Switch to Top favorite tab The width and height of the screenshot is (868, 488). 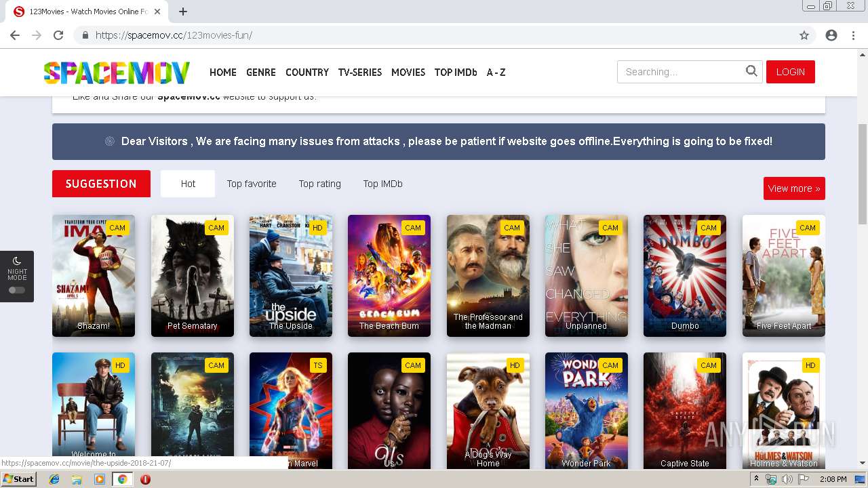(x=252, y=184)
